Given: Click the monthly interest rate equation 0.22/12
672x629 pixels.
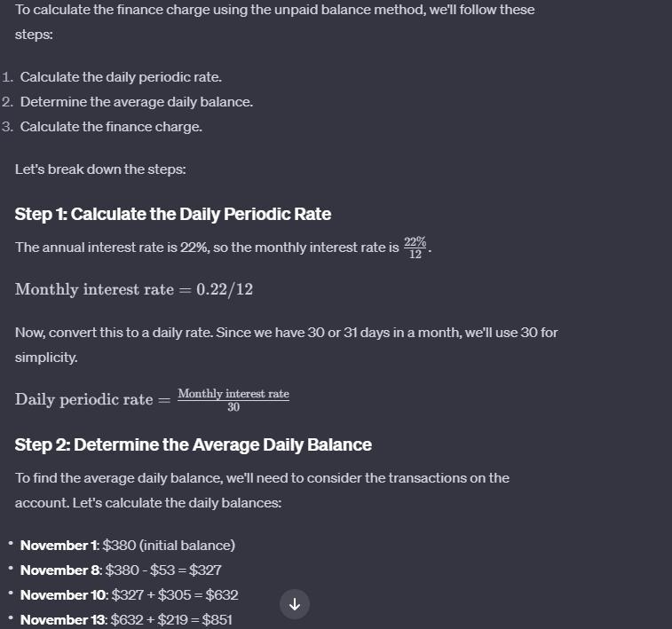Looking at the screenshot, I should pyautogui.click(x=134, y=289).
